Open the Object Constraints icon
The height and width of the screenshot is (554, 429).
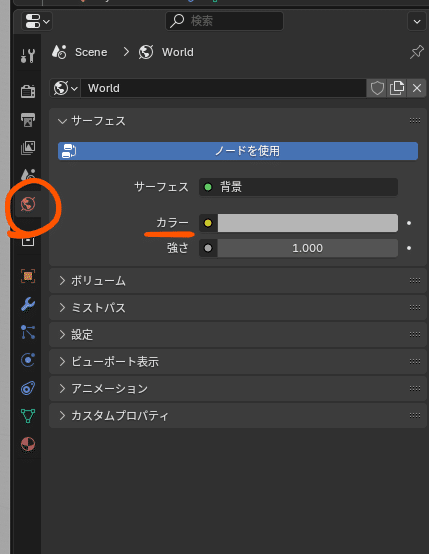(28, 388)
